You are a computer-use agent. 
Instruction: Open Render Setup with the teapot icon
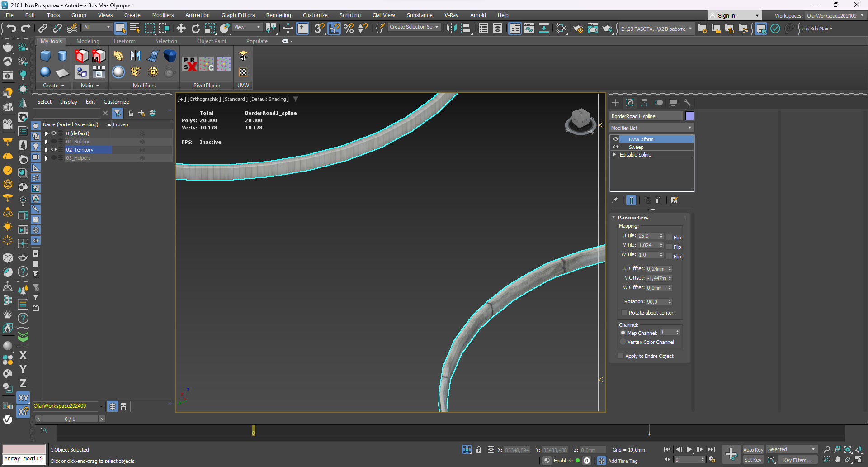[x=578, y=28]
